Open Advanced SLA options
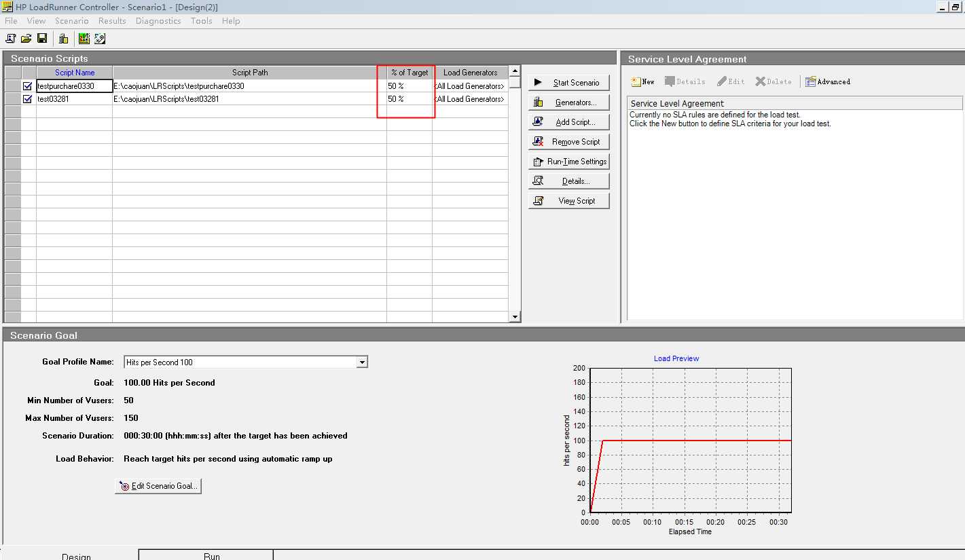Viewport: 965px width, 560px height. click(827, 81)
